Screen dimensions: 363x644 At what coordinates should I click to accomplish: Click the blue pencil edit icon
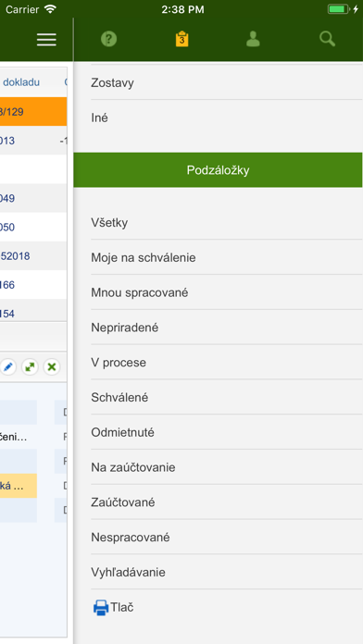coord(7,366)
